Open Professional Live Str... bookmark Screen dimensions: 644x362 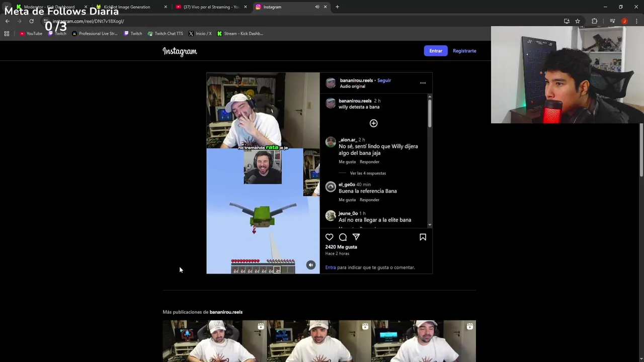[x=95, y=34]
